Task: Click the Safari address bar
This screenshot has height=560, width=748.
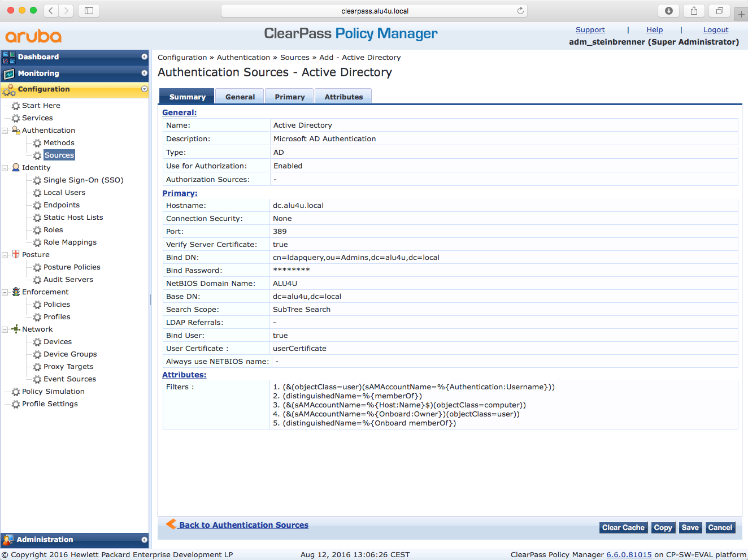Action: [374, 11]
